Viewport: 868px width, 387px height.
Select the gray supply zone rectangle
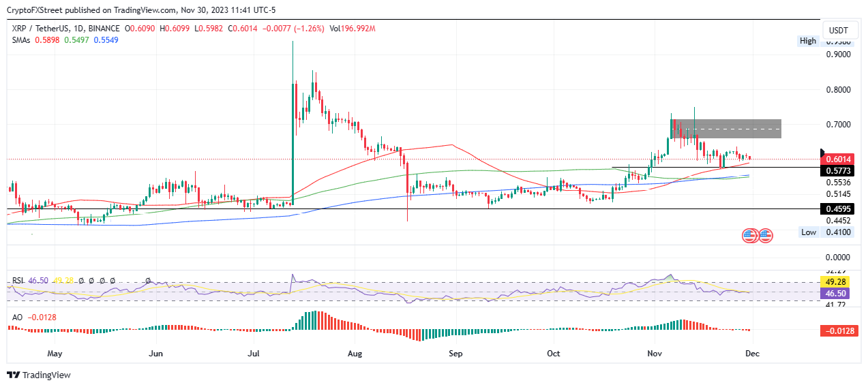(725, 129)
